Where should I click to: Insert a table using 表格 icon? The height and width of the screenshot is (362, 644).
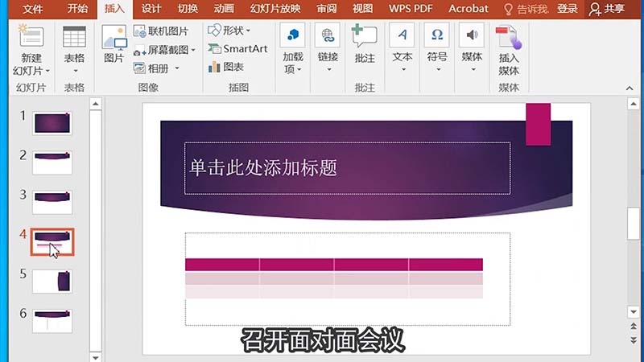(x=74, y=38)
